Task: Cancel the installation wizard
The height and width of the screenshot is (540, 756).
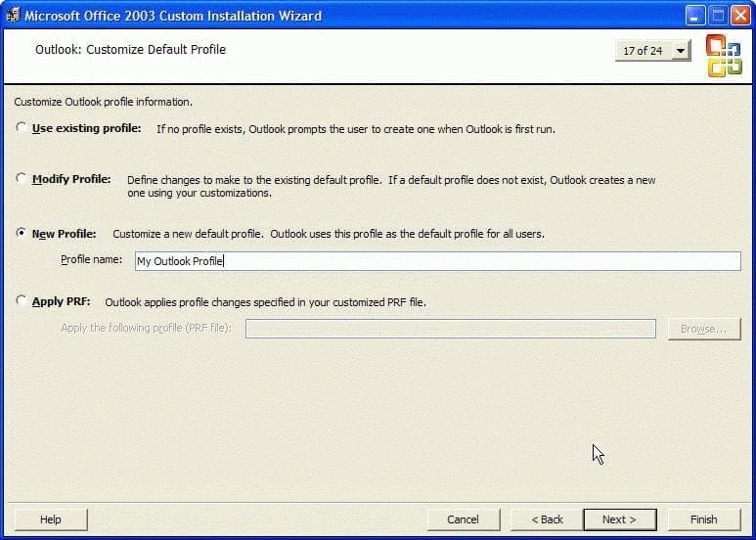Action: (x=463, y=519)
